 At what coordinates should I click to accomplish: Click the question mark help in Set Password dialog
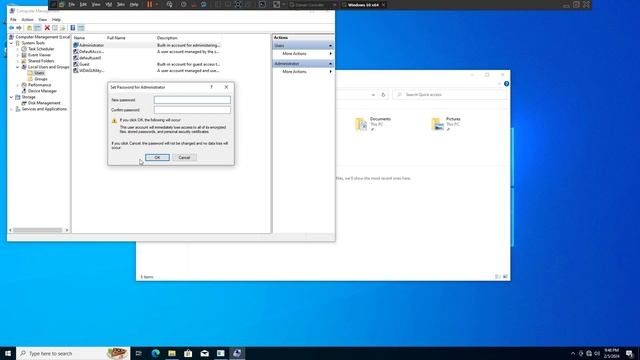(x=211, y=87)
